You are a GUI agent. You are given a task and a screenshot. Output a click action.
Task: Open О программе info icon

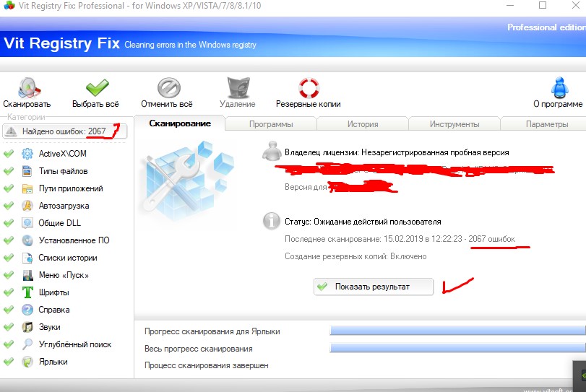[x=559, y=87]
